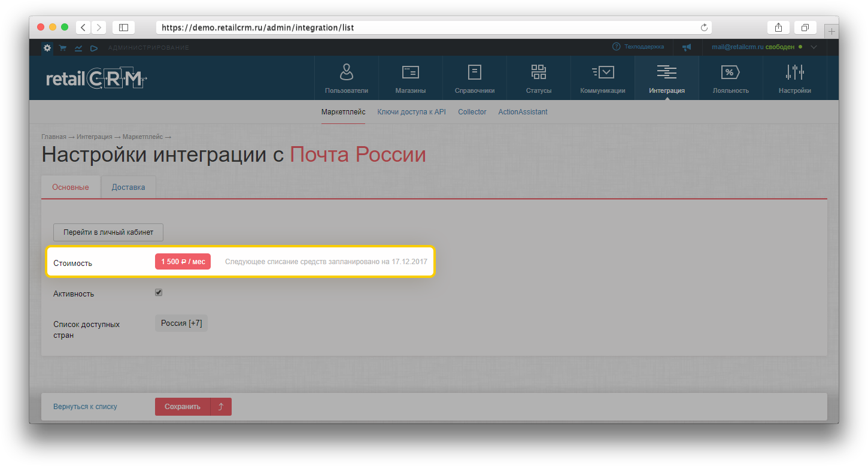Viewport: 868px width, 466px height.
Task: Click the Почта России title text
Action: [358, 155]
